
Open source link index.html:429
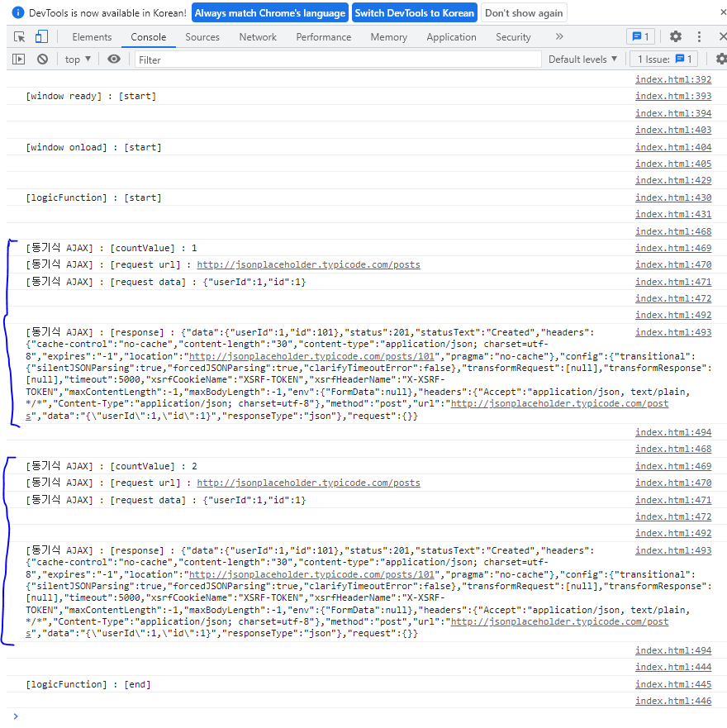click(673, 180)
